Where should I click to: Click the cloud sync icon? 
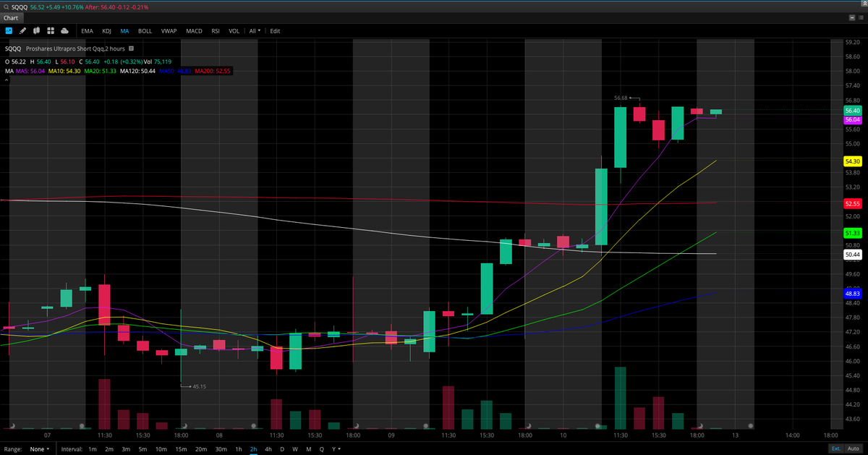point(65,31)
